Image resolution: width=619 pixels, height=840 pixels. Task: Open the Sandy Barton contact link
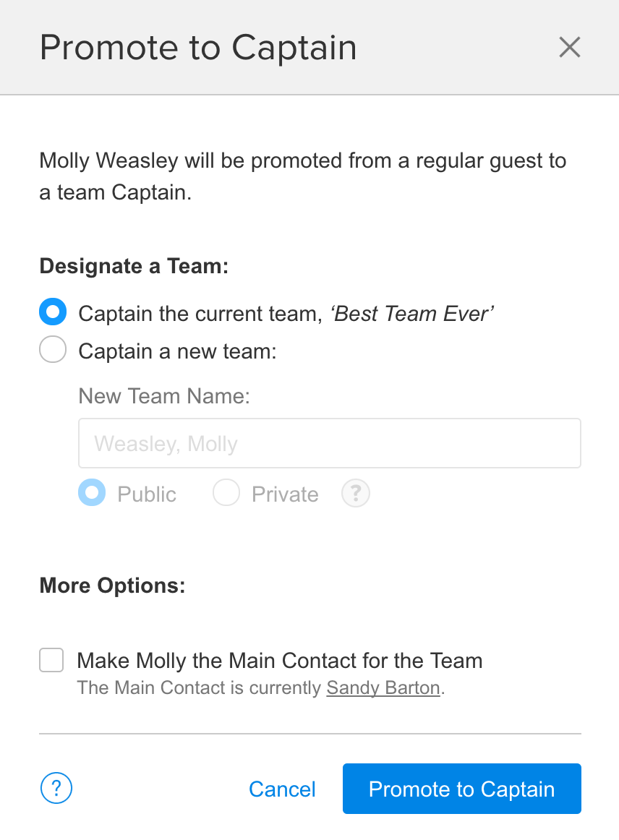coord(383,687)
